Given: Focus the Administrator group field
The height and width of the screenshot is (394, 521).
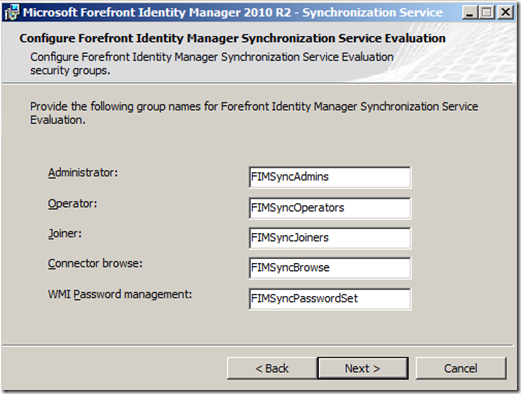Looking at the screenshot, I should coord(330,177).
